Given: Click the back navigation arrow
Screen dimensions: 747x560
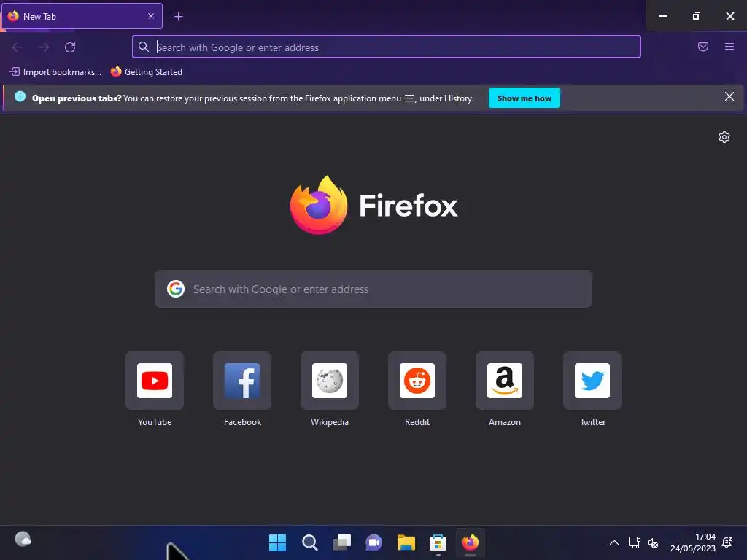Looking at the screenshot, I should click(x=18, y=47).
